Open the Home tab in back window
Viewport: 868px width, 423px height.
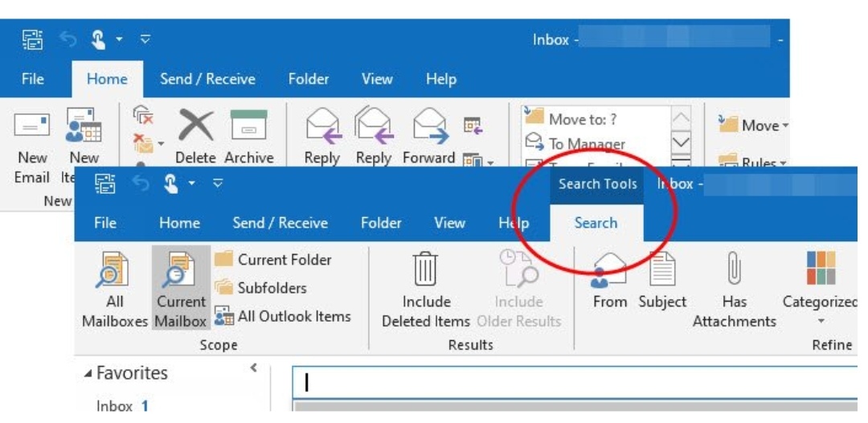(107, 79)
